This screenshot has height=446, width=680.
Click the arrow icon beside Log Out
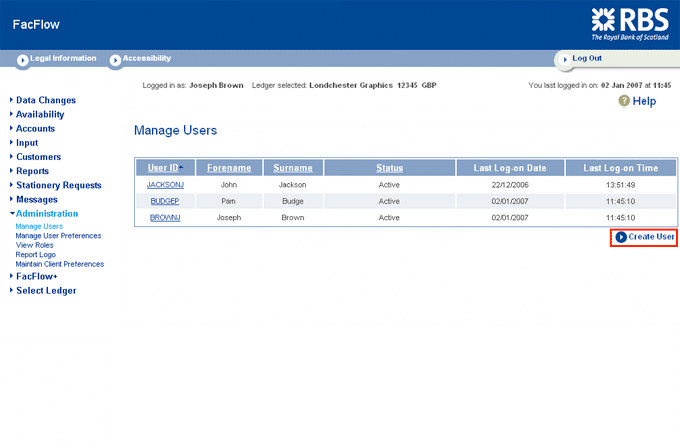[564, 59]
